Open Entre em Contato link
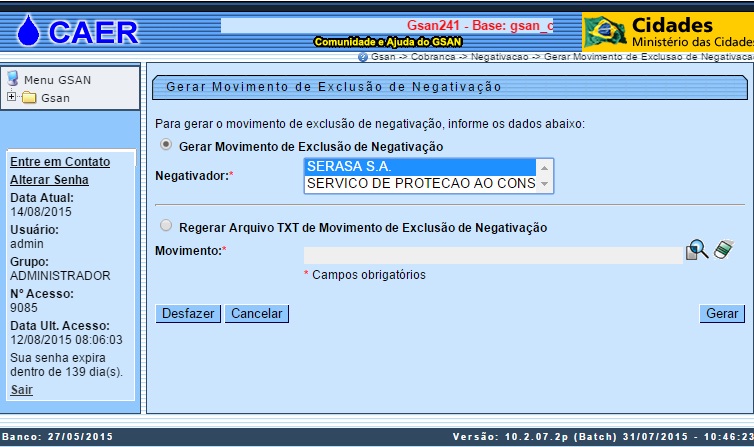Viewport: 754px width, 447px height. pyautogui.click(x=60, y=161)
